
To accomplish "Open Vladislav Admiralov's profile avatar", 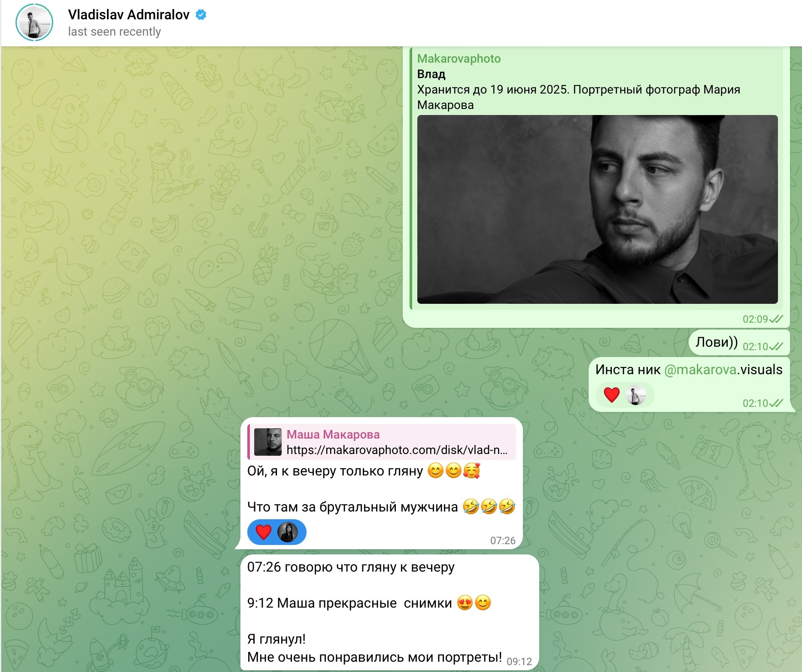I will (34, 23).
